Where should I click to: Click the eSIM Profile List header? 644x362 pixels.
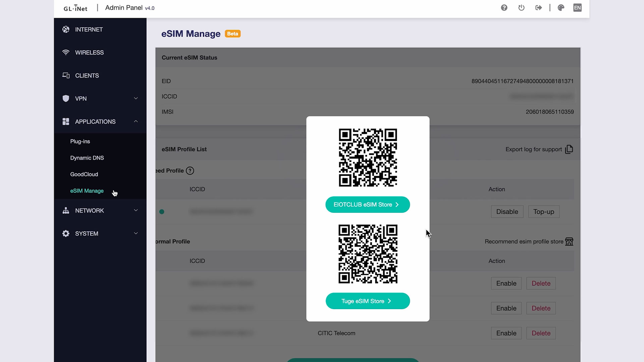pos(184,149)
